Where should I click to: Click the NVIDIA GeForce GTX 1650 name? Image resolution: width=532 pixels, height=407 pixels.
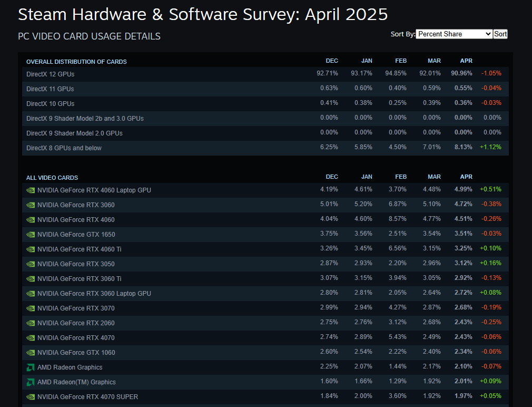pyautogui.click(x=76, y=235)
